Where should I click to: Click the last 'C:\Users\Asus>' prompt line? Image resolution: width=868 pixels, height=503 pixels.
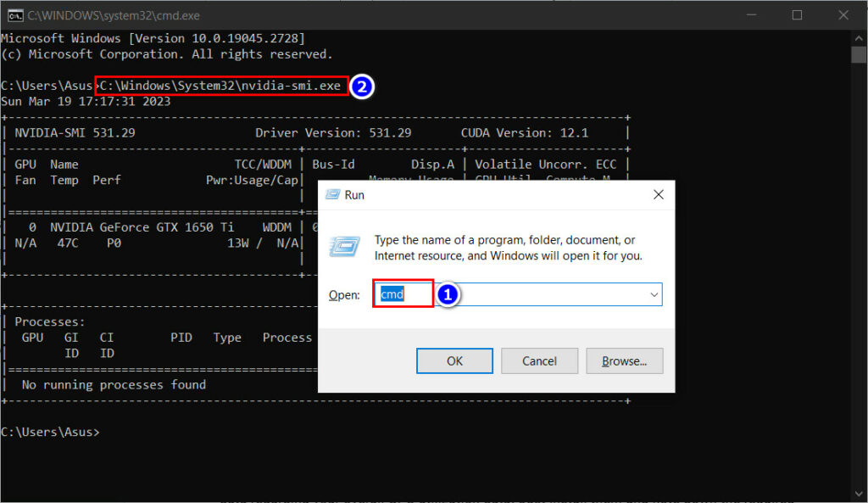click(x=50, y=432)
